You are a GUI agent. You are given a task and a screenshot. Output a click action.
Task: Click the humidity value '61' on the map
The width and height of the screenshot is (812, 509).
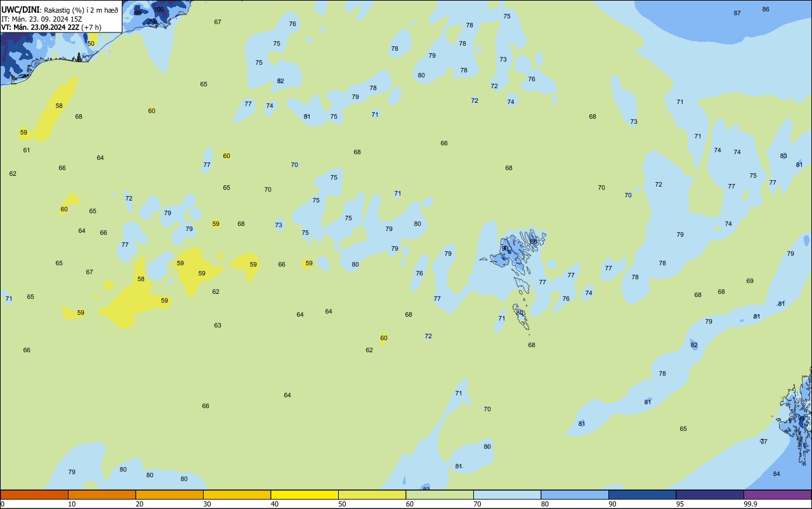click(x=27, y=150)
